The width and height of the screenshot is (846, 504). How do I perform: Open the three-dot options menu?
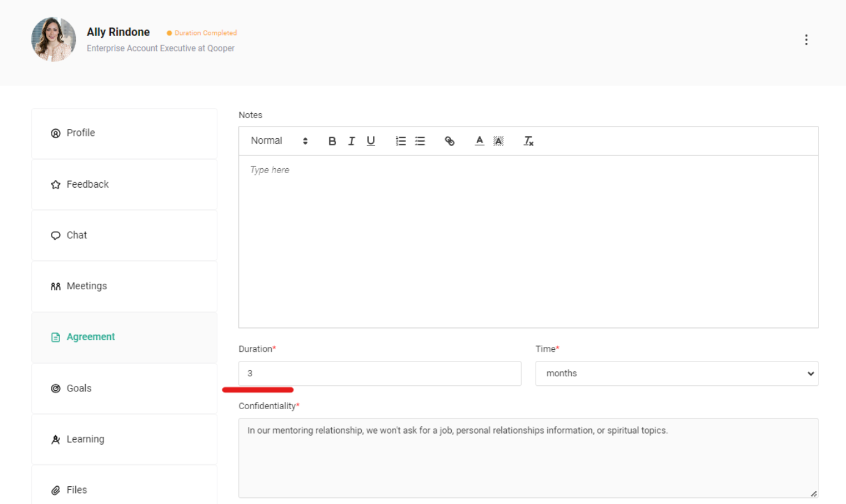[806, 40]
